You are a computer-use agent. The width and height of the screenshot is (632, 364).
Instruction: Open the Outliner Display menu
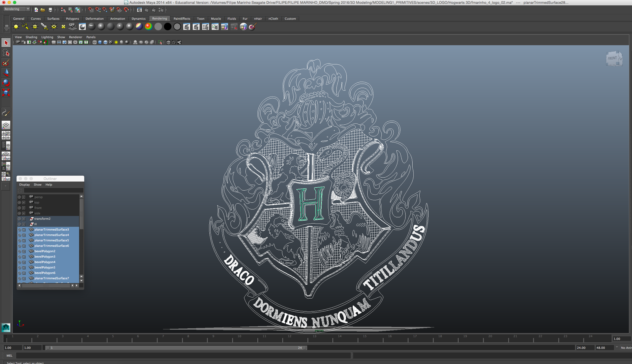(x=24, y=184)
